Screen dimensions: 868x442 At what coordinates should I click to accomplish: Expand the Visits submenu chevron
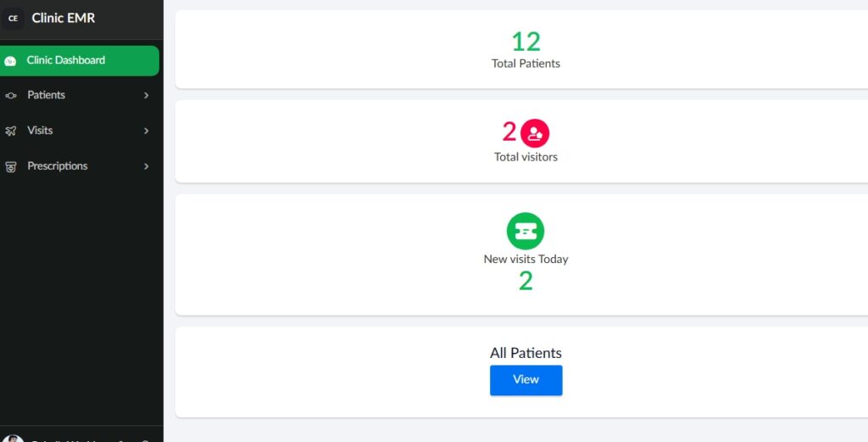(x=146, y=131)
